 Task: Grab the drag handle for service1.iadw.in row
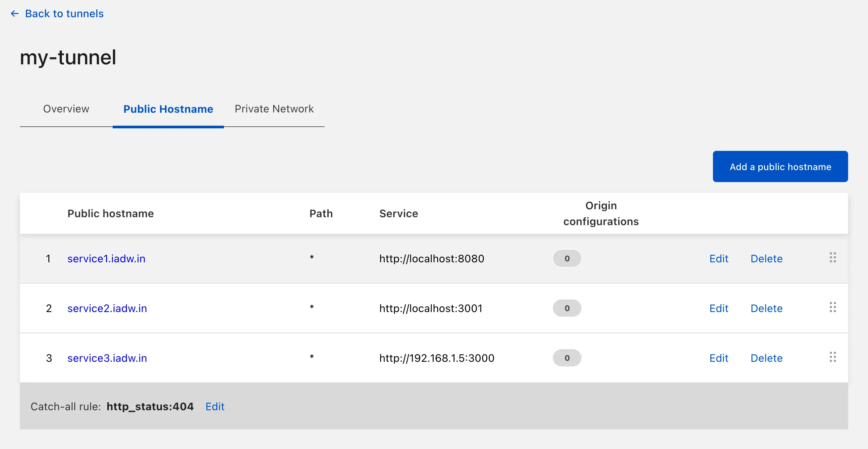click(832, 257)
